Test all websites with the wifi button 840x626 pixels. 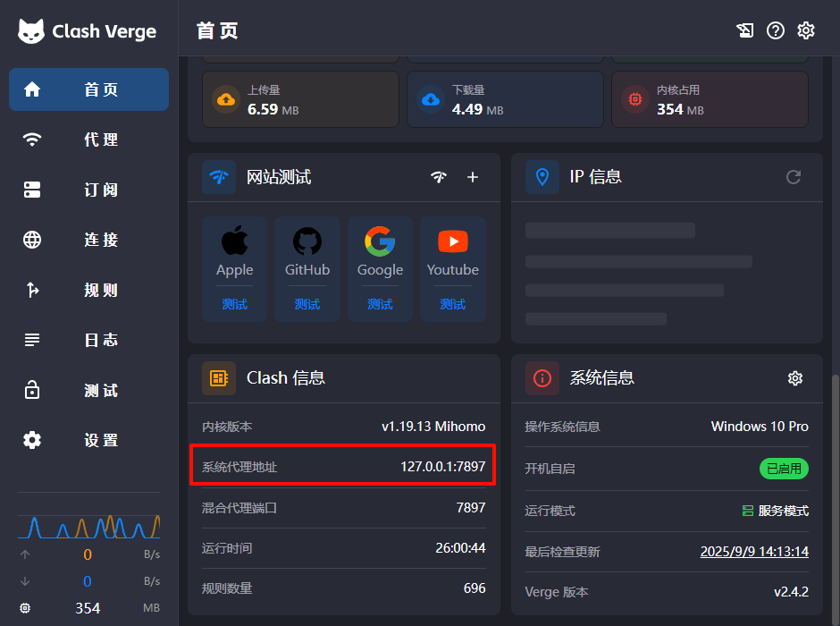pos(439,177)
